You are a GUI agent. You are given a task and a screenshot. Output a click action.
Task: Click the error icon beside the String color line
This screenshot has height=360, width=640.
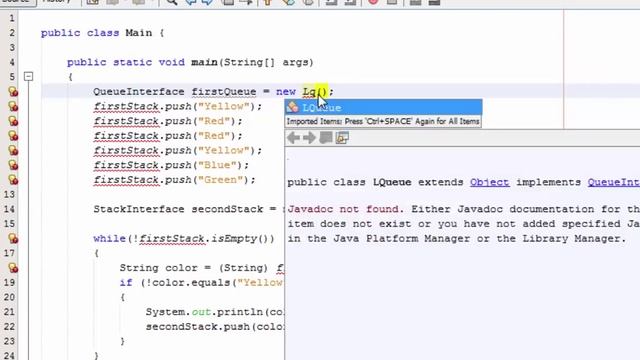tap(13, 268)
